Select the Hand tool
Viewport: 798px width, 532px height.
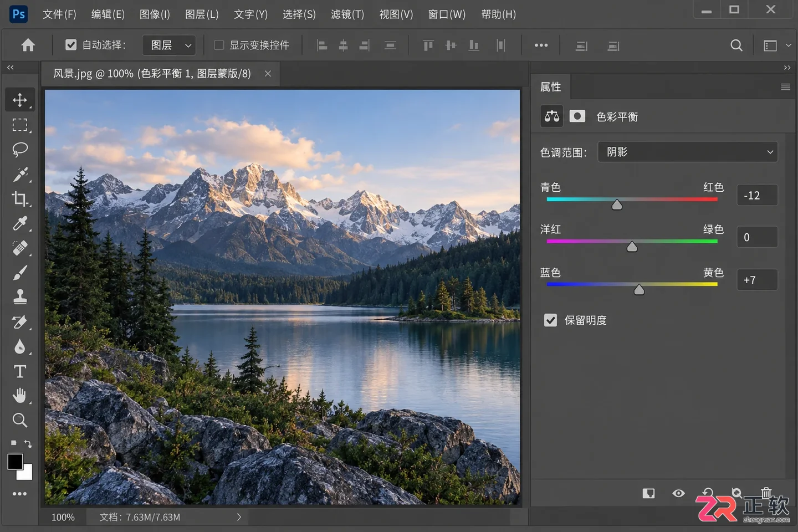pos(20,396)
